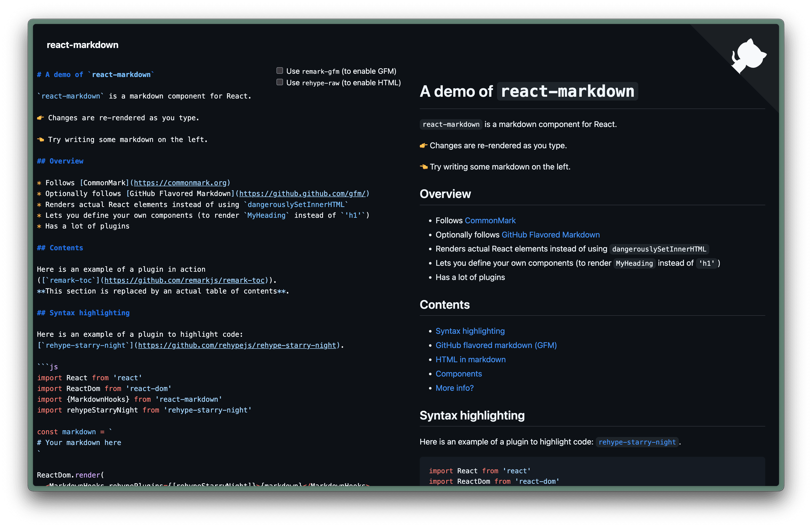Click the react-markdown code badge in the demo heading
The height and width of the screenshot is (528, 812).
coord(567,91)
